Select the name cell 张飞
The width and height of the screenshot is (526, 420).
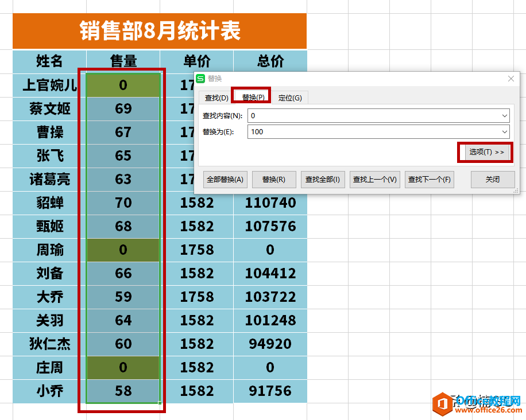click(x=49, y=156)
